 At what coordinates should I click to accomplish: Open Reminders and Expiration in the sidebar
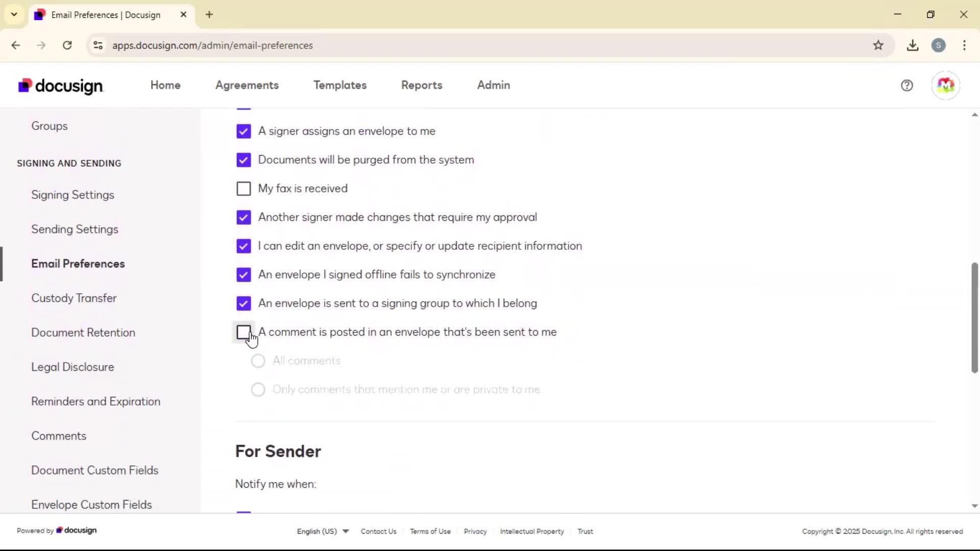(96, 402)
